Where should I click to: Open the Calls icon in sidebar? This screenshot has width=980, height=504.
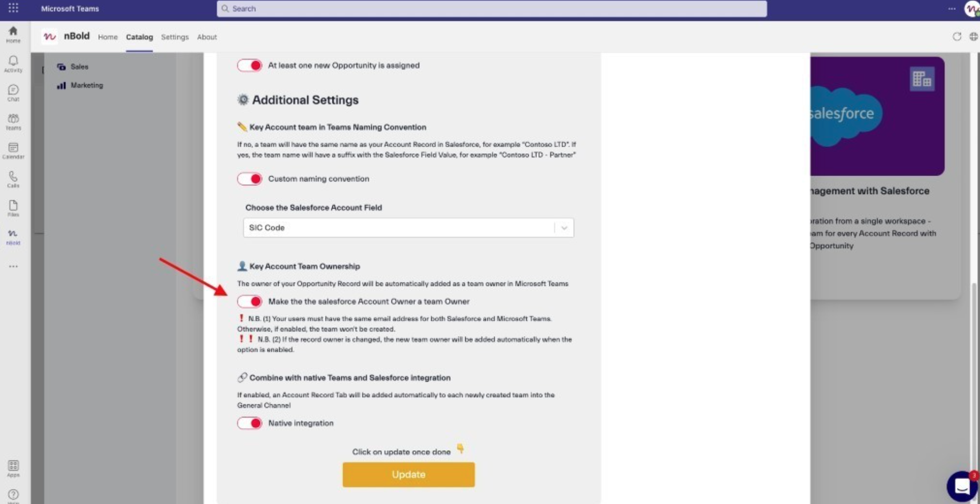coord(13,179)
